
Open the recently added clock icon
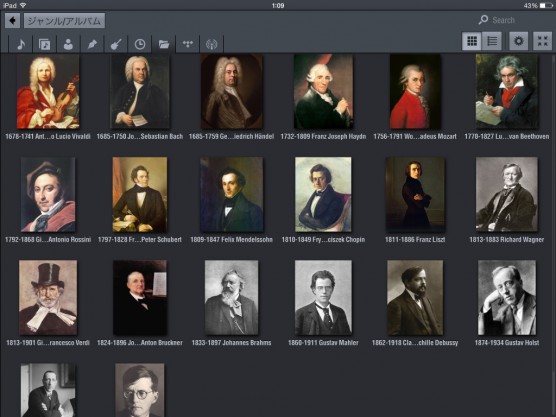pyautogui.click(x=140, y=44)
